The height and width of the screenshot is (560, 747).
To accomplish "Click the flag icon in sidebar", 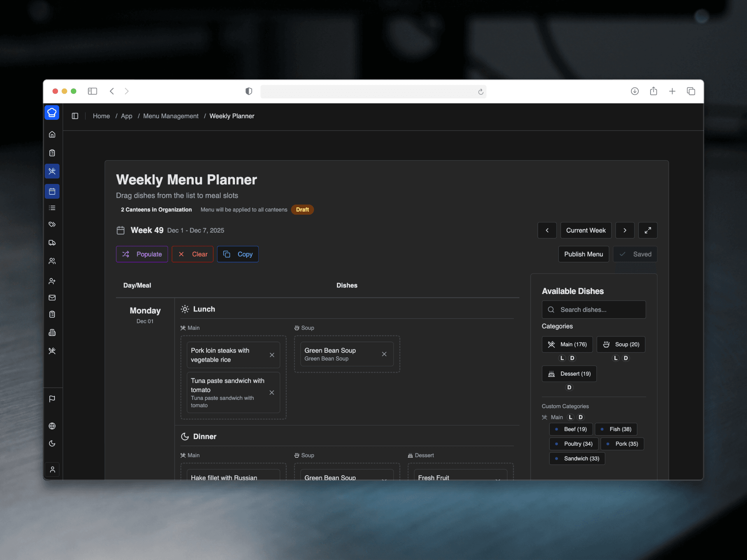I will click(x=52, y=399).
